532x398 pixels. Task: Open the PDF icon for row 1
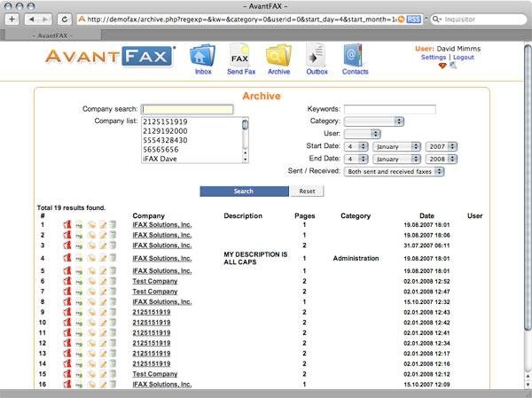67,224
